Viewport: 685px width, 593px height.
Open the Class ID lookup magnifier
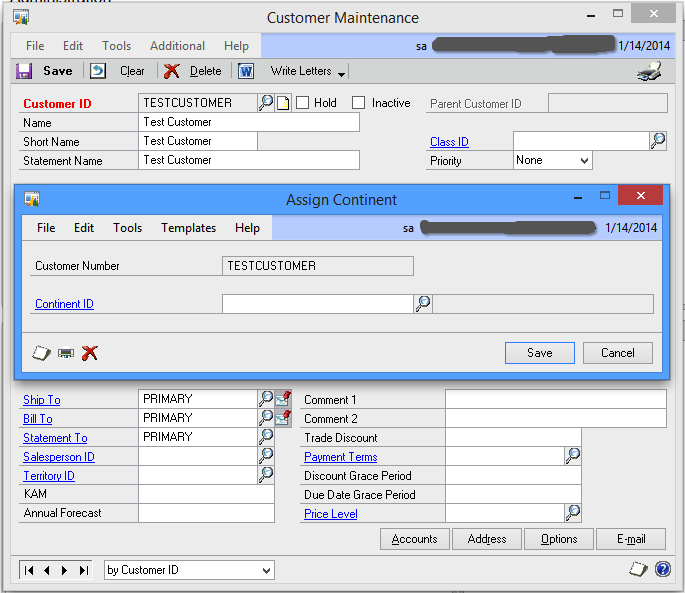658,142
